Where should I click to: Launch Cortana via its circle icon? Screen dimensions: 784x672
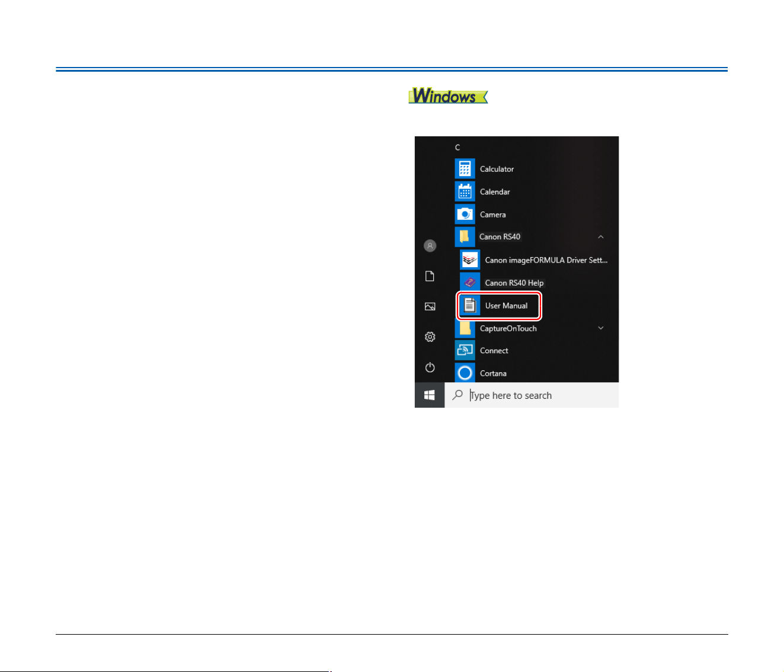[465, 373]
